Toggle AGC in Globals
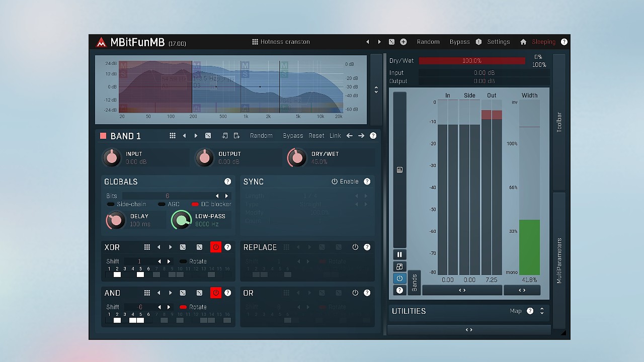 click(x=169, y=204)
